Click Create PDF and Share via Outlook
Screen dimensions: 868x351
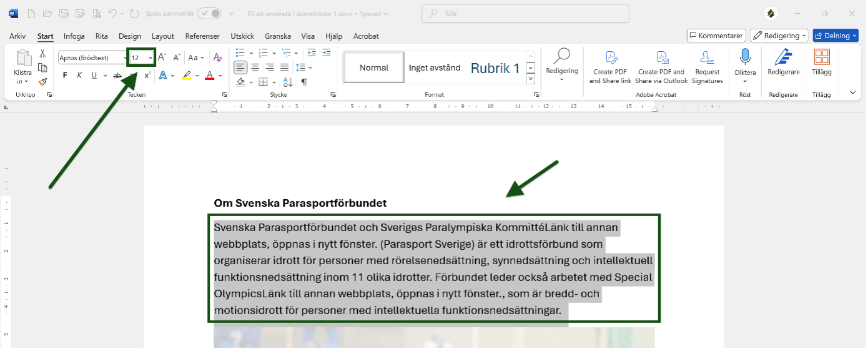pos(661,67)
